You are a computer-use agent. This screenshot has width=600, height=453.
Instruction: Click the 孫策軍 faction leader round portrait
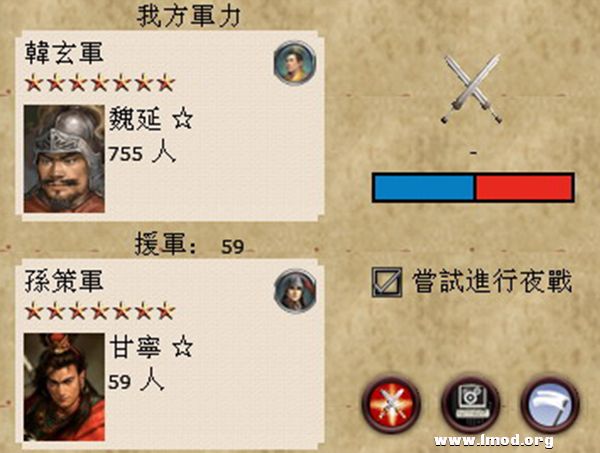(x=295, y=290)
